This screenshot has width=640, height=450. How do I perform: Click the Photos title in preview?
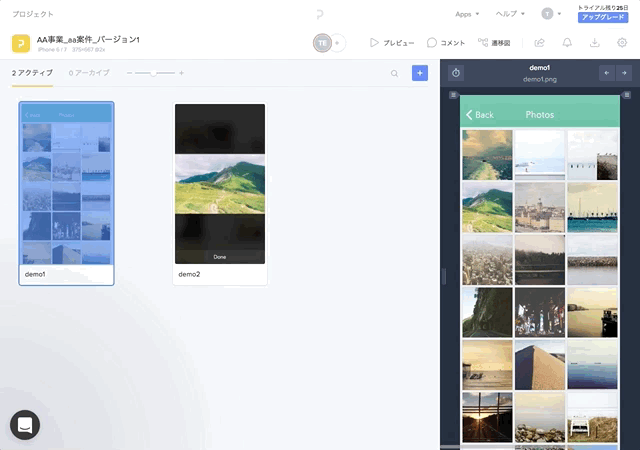(x=540, y=115)
